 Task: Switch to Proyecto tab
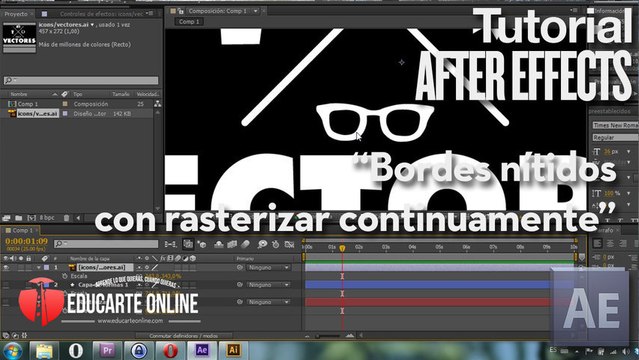15,14
